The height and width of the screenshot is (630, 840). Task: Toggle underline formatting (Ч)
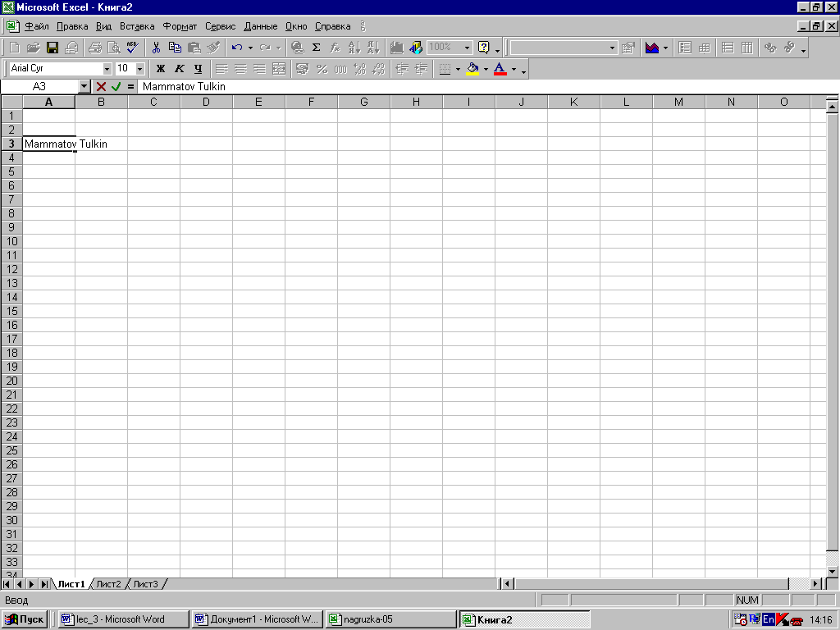199,69
